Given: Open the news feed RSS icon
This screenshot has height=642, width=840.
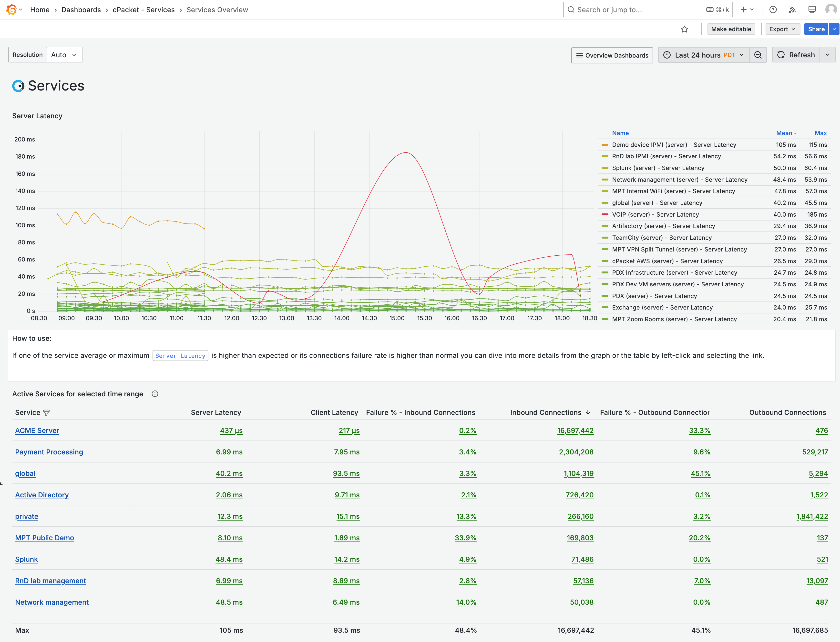Looking at the screenshot, I should [x=792, y=10].
